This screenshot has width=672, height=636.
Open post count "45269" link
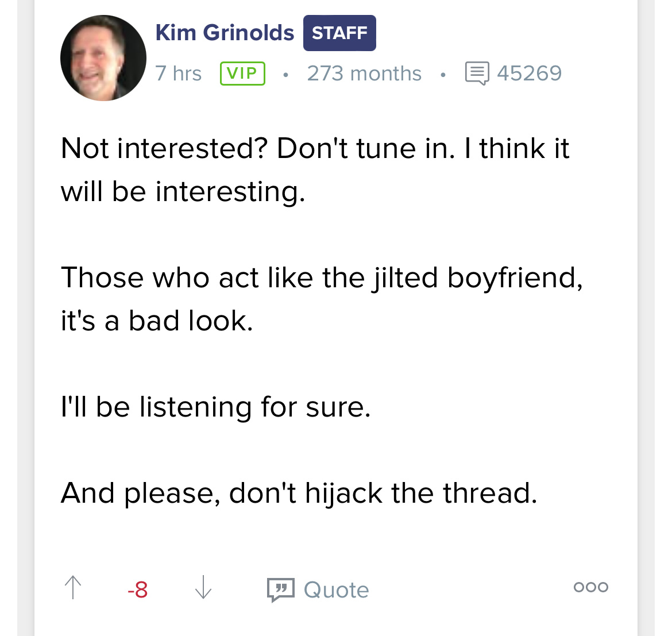click(x=529, y=73)
